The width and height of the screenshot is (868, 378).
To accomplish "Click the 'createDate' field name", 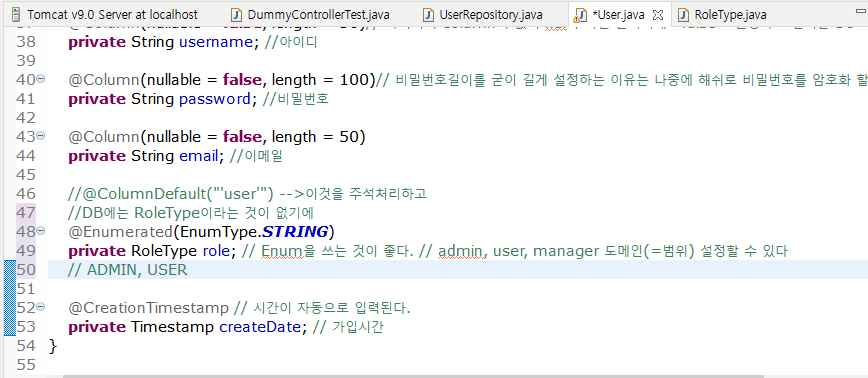I will click(x=261, y=327).
